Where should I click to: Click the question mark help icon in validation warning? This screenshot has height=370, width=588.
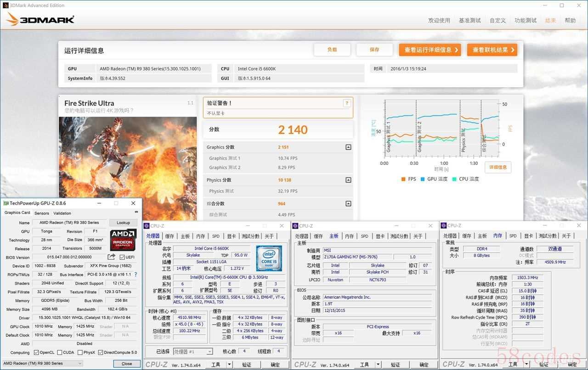tap(347, 103)
